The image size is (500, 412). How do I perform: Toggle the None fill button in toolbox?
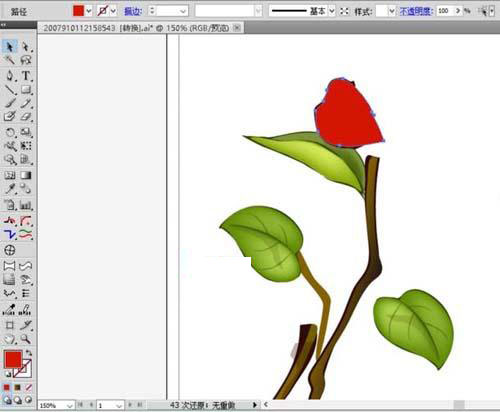pos(29,387)
